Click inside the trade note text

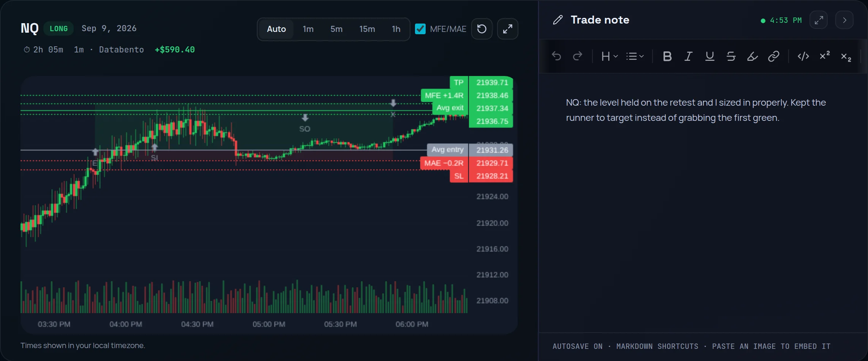696,110
